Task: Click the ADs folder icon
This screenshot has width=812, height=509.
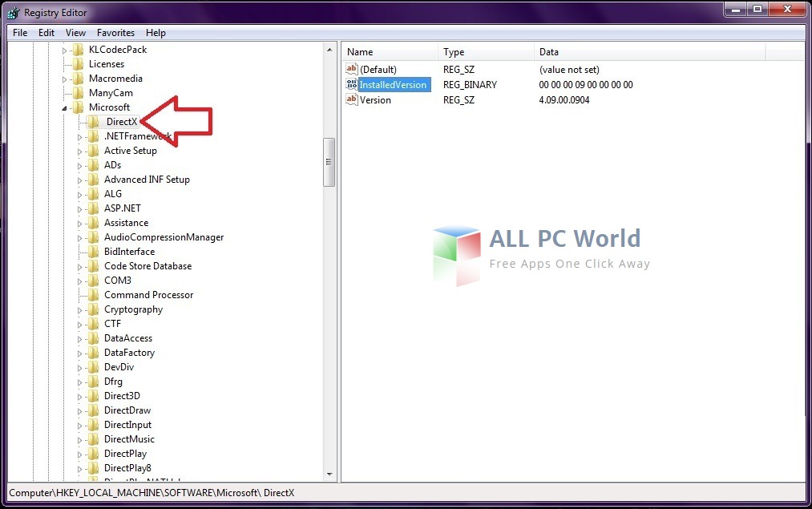Action: tap(93, 165)
